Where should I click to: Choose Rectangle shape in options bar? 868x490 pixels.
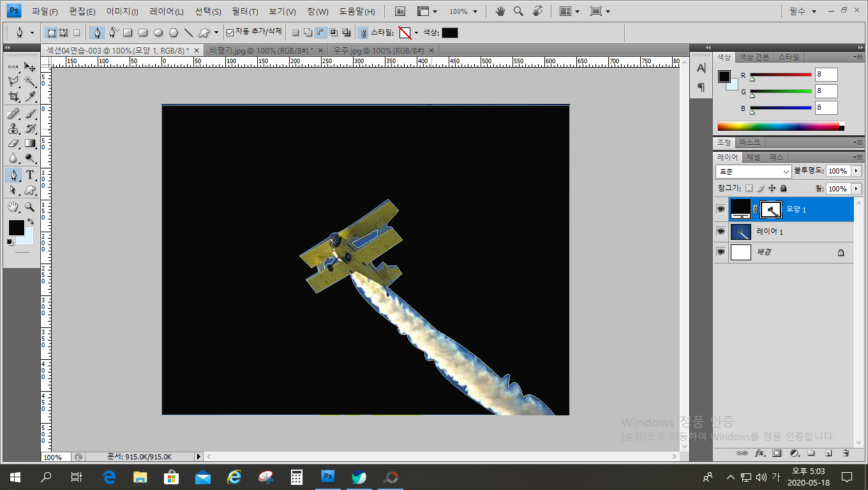tap(128, 32)
